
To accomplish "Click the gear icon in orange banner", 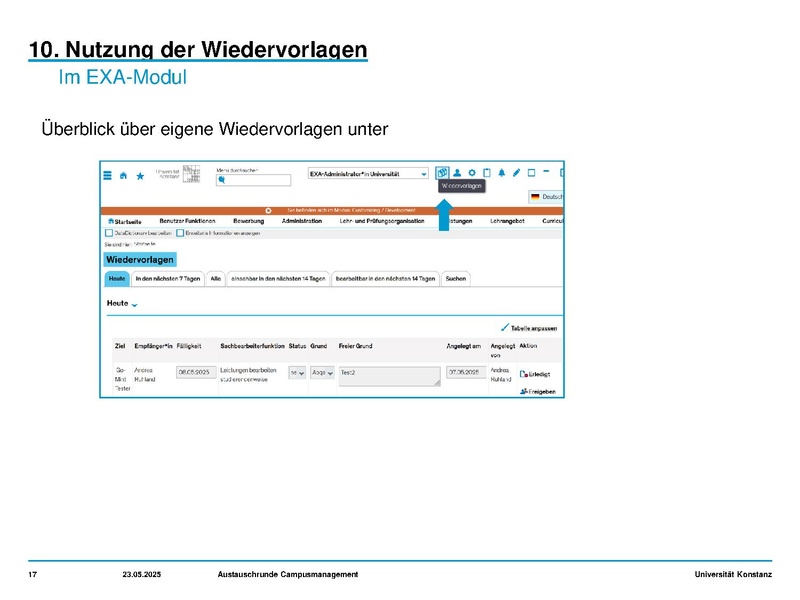I will point(268,211).
